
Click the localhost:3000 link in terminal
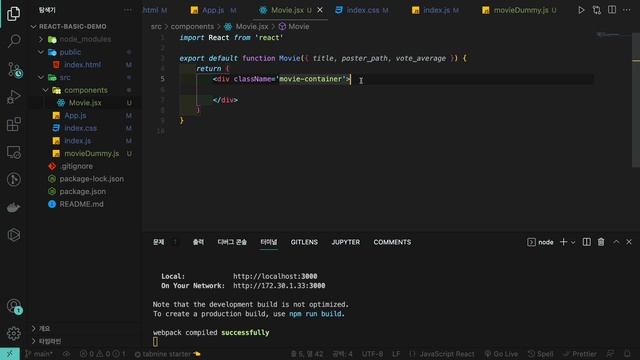click(275, 276)
